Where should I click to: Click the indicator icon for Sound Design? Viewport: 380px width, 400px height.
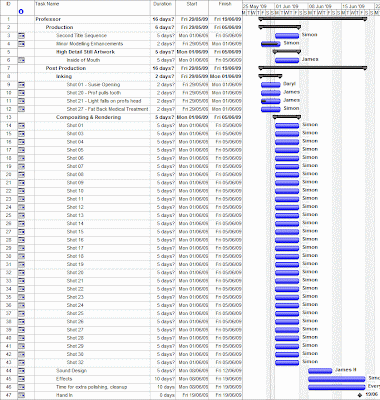click(22, 371)
